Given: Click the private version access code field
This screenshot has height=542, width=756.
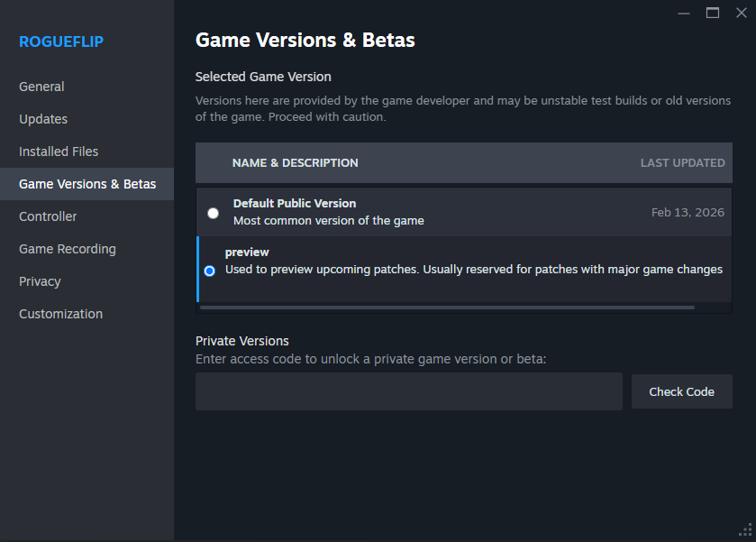Looking at the screenshot, I should pos(408,391).
